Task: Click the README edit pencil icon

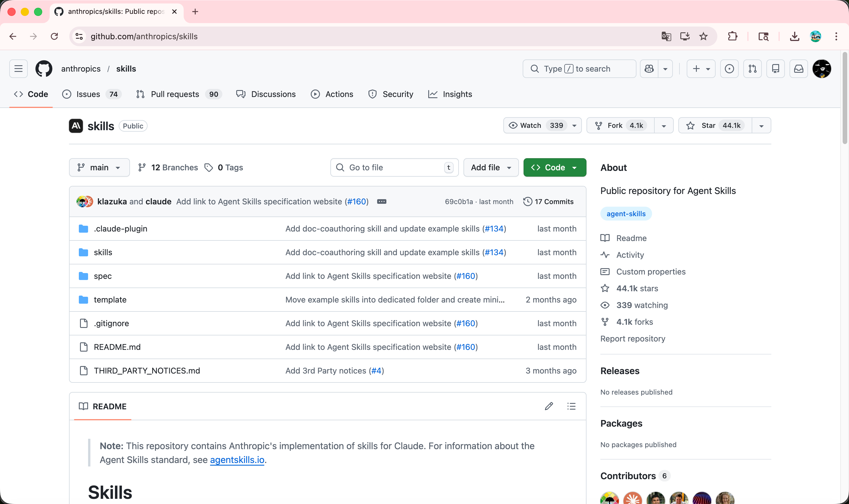Action: (549, 406)
